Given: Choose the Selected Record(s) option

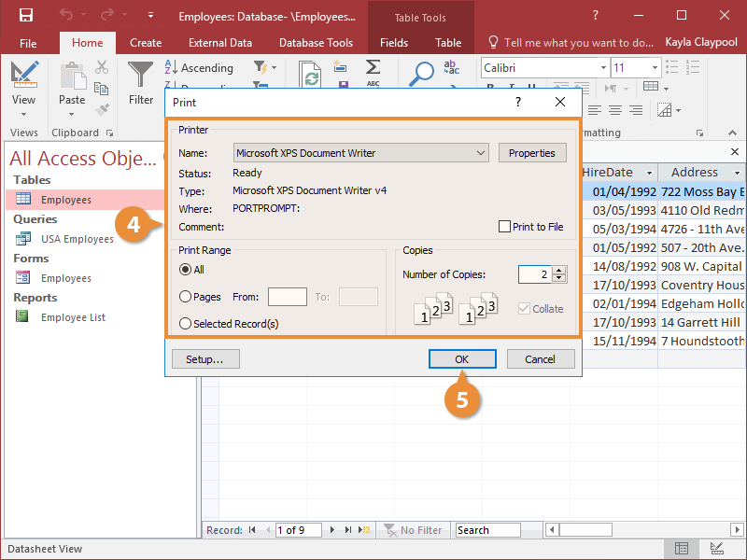Looking at the screenshot, I should 186,324.
